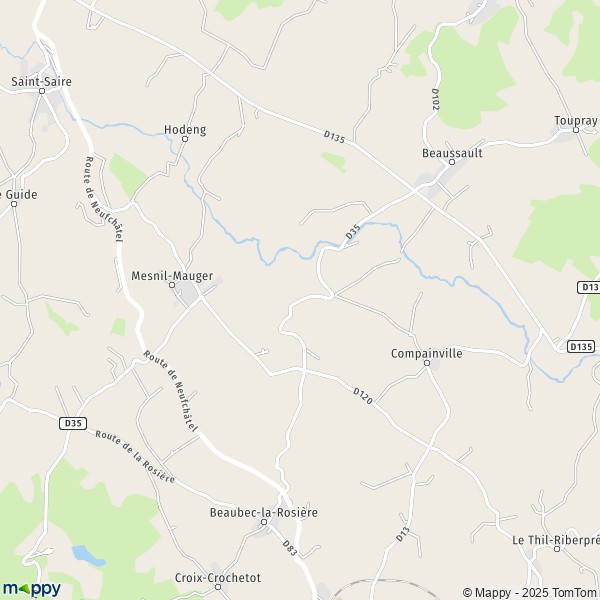This screenshot has width=600, height=600.
Task: Click the Le Thil-Riberpré marker
Action: [x=557, y=549]
